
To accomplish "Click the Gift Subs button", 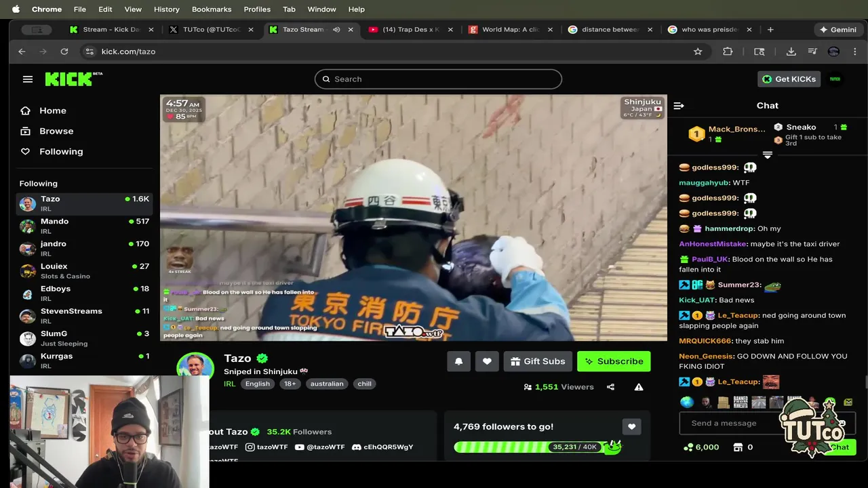I will [x=538, y=361].
